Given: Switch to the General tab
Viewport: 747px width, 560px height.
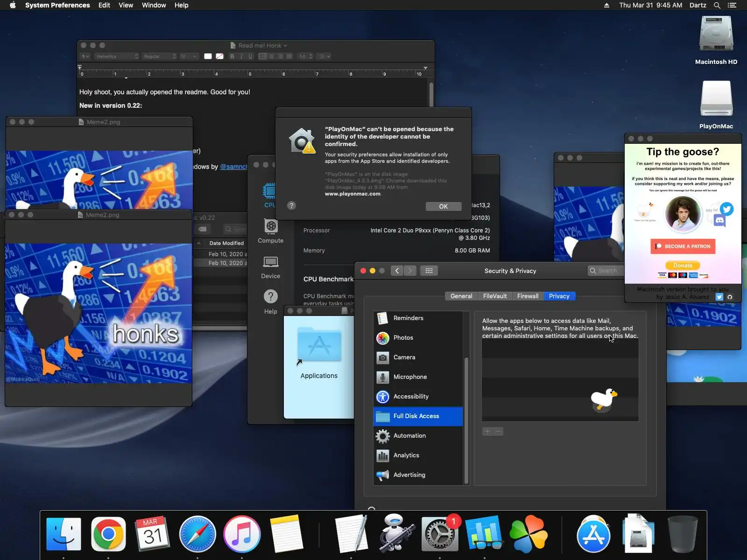Looking at the screenshot, I should coord(461,296).
